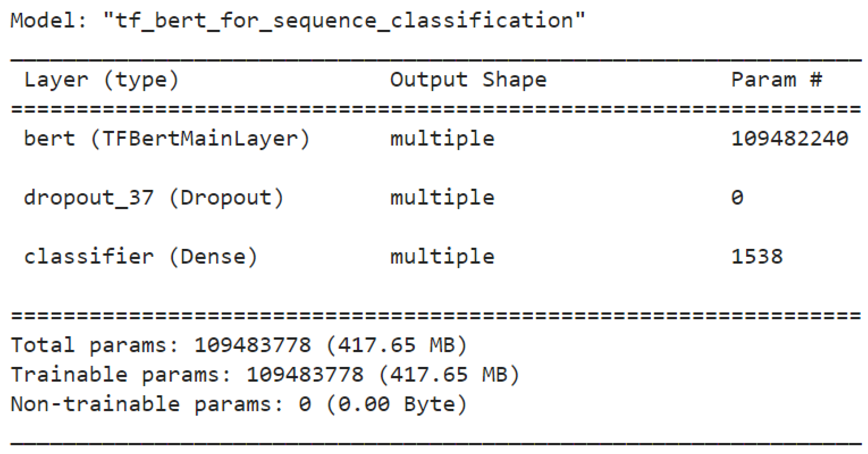The height and width of the screenshot is (454, 868).
Task: Click the bert row's "multiple" output shape
Action: pyautogui.click(x=442, y=139)
